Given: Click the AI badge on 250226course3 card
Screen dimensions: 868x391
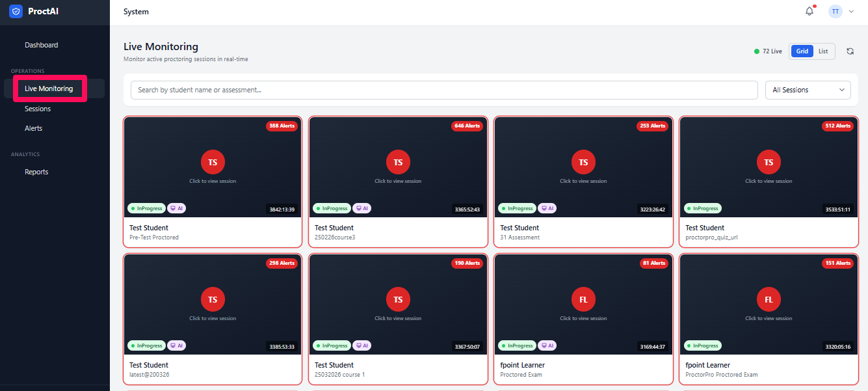Looking at the screenshot, I should pos(362,209).
